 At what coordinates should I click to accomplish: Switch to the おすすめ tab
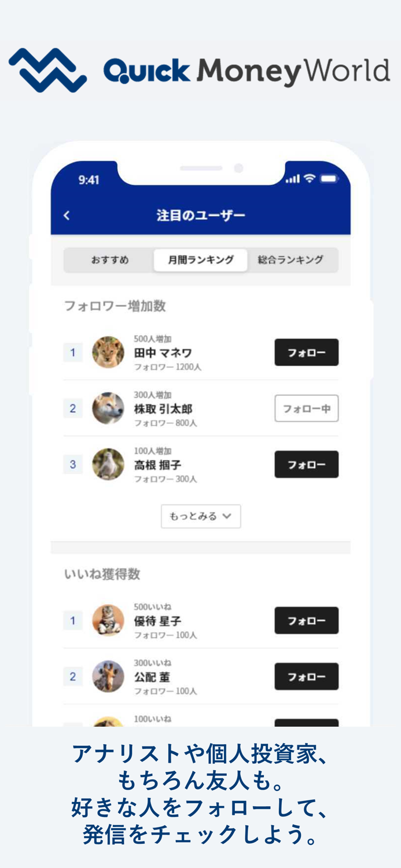(x=110, y=260)
